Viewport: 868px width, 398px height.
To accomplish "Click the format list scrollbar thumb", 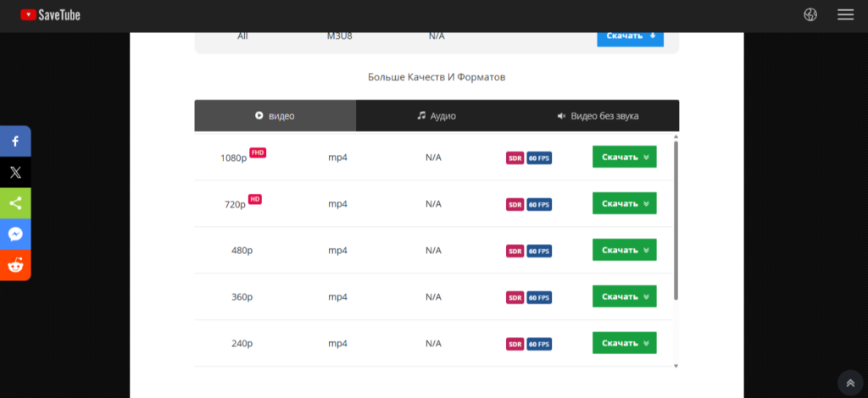I will 676,220.
